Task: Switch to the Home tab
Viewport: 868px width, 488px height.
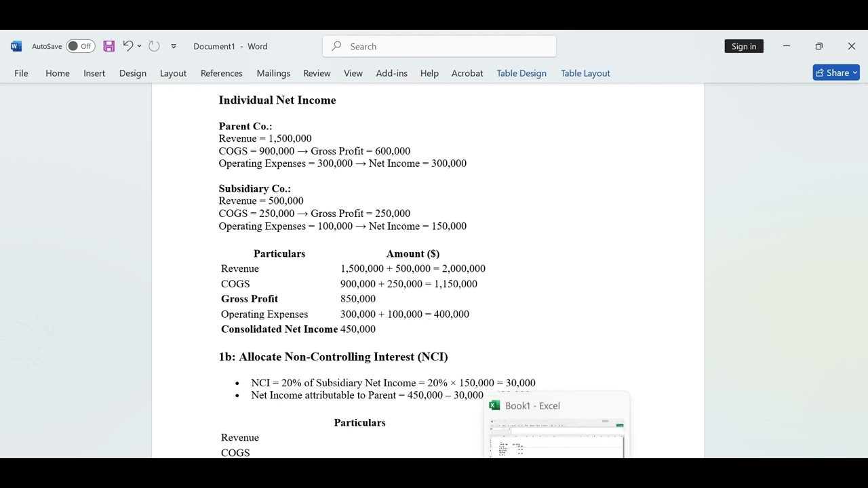Action: pyautogui.click(x=58, y=73)
